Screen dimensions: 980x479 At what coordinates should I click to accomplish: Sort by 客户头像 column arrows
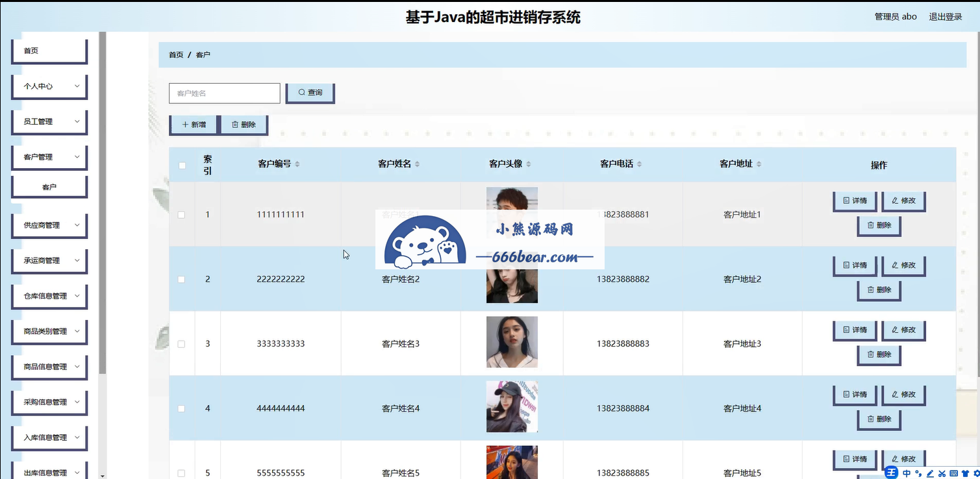[529, 164]
